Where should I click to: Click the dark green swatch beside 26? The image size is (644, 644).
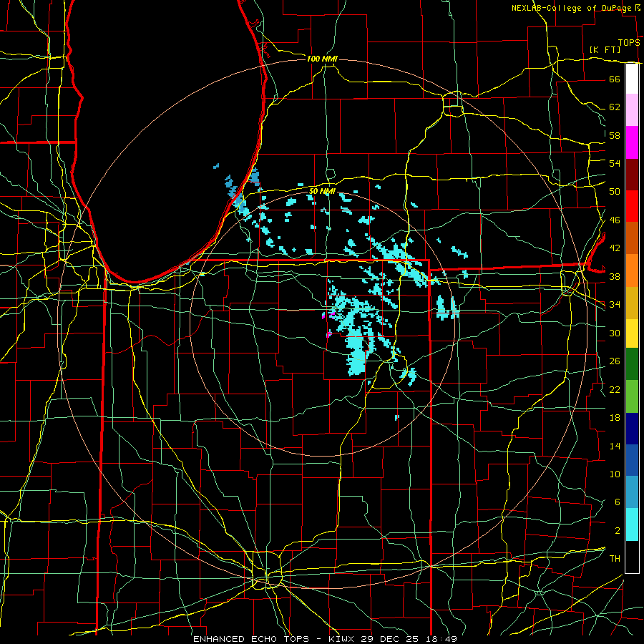point(632,364)
